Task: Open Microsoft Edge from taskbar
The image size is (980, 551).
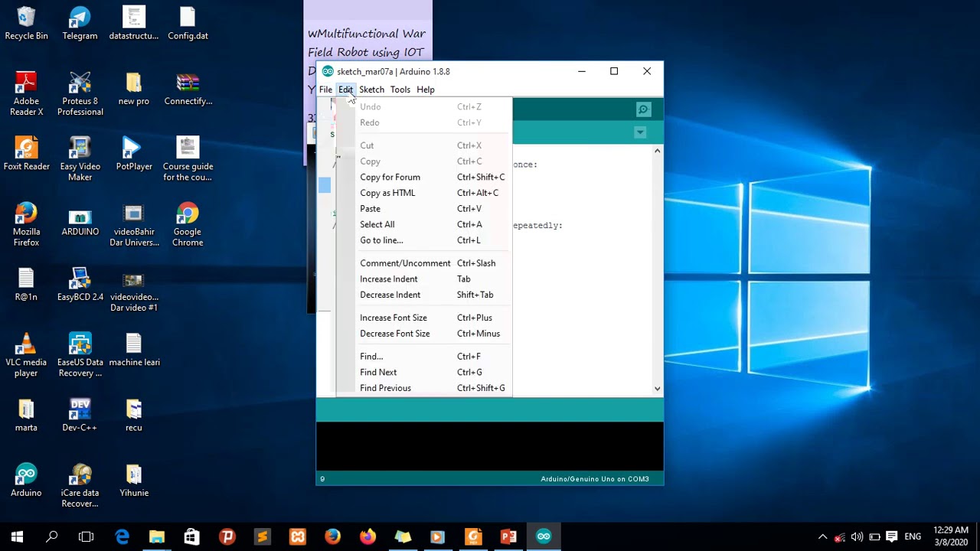Action: tap(122, 536)
